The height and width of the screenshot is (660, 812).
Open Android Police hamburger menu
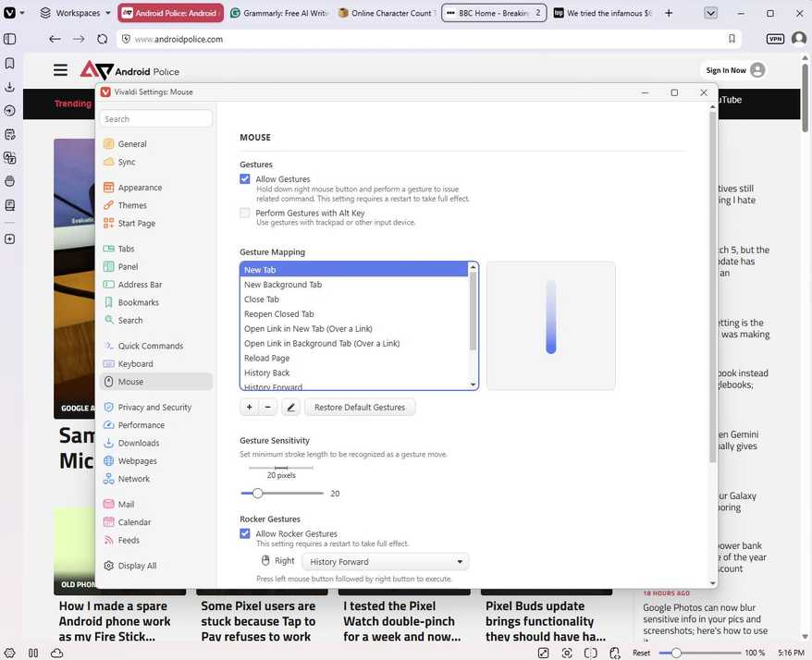pos(61,70)
